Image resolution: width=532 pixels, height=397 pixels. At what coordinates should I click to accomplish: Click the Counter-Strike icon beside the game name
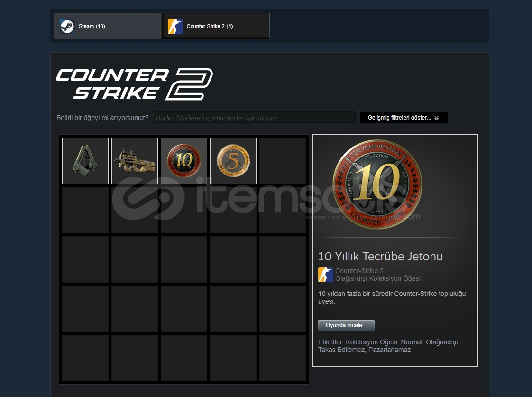(x=325, y=275)
